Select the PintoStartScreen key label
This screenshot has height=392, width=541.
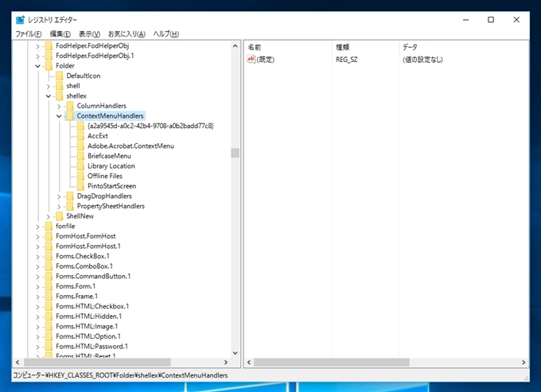[112, 186]
